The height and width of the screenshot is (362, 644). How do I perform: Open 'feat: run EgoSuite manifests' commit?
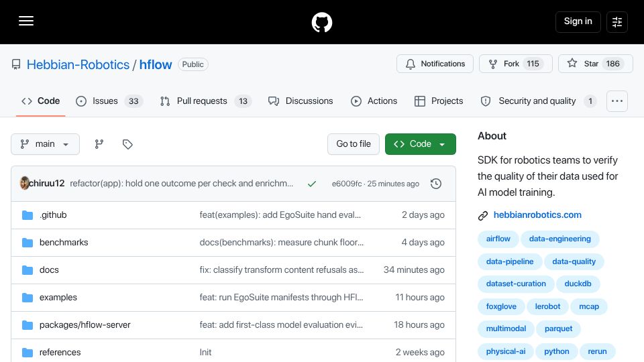coord(281,298)
